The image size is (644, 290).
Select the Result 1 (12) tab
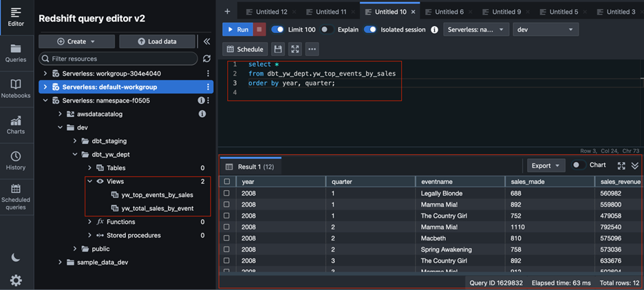pos(250,167)
